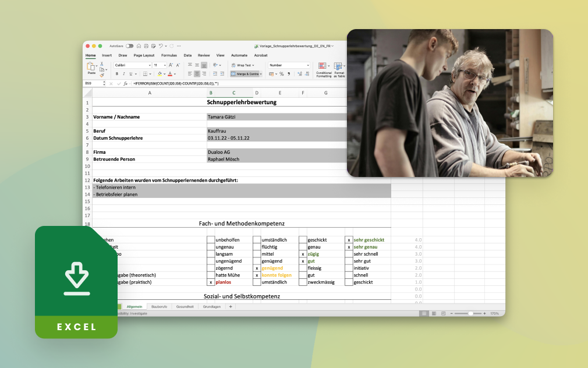Click the fx insert function icon
Screen dimensions: 588x368
pyautogui.click(x=126, y=83)
